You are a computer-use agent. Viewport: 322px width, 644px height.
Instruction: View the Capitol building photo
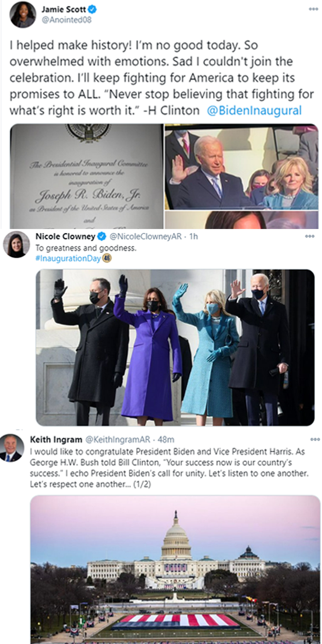[x=175, y=570]
